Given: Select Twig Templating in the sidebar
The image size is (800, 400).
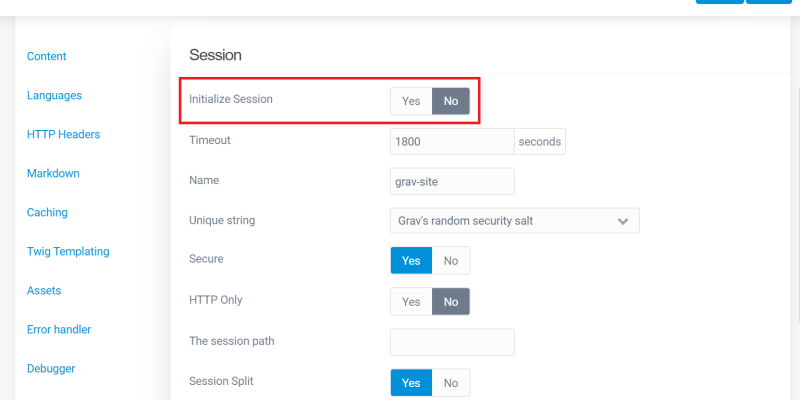Looking at the screenshot, I should [68, 251].
